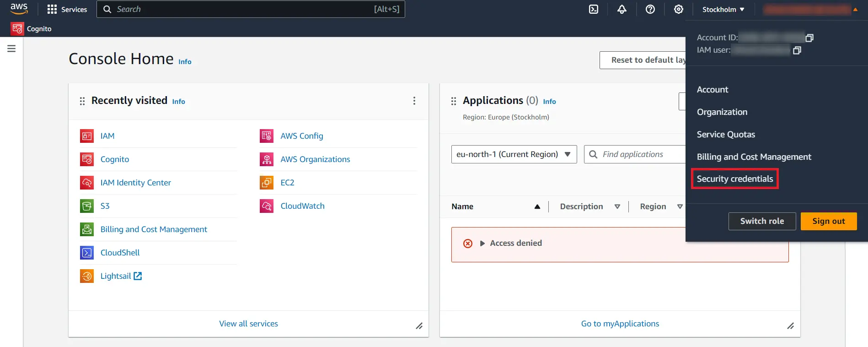Select Billing and Cost Management menu entry

click(x=754, y=157)
